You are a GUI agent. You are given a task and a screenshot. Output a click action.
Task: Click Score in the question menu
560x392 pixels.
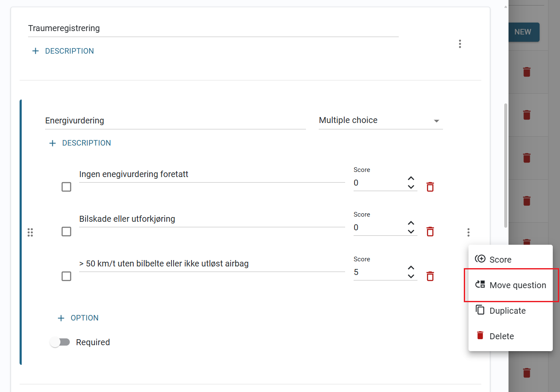511,260
